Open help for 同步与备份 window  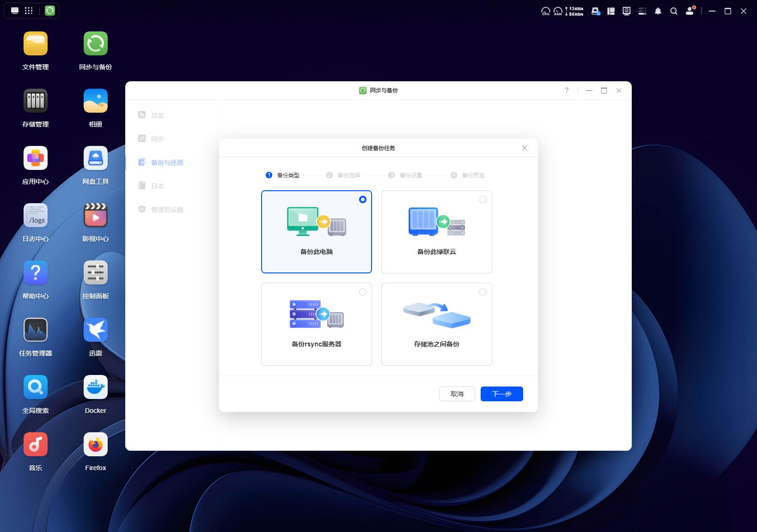point(567,91)
